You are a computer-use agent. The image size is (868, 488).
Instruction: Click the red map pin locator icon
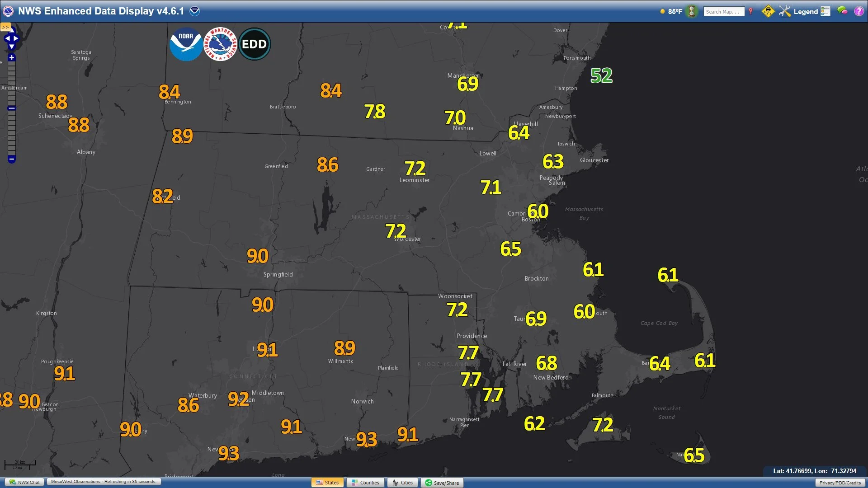coord(750,11)
